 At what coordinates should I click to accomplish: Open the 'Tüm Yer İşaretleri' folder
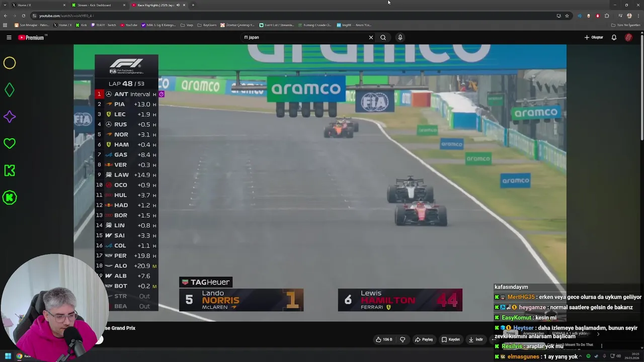626,25
